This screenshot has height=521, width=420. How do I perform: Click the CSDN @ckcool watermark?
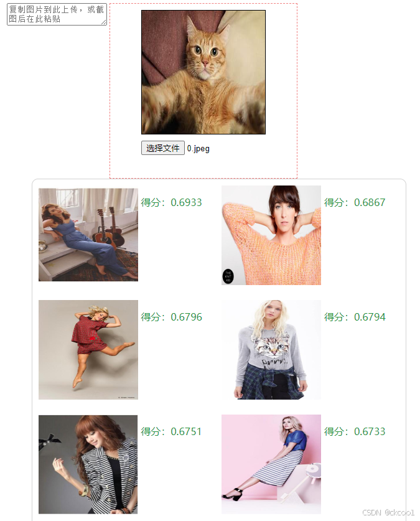[388, 512]
